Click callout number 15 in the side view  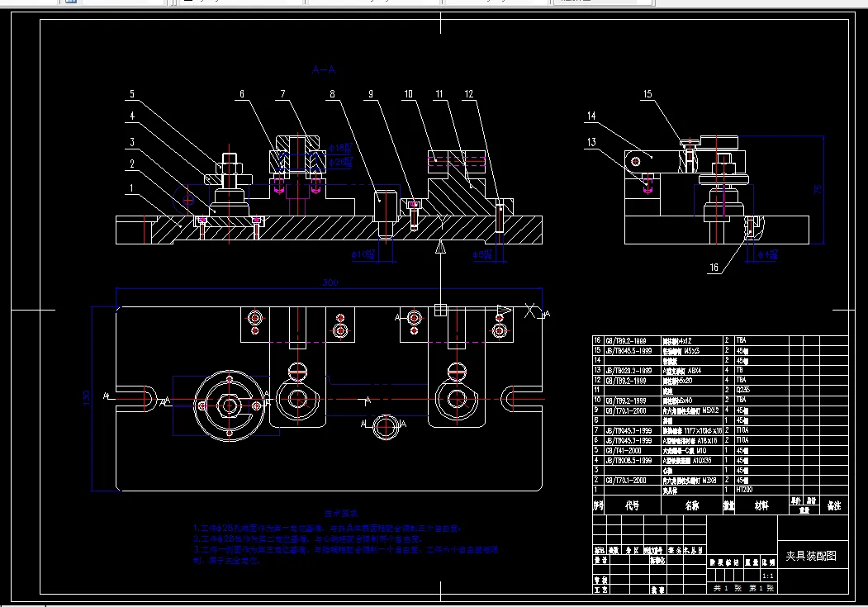click(x=647, y=94)
